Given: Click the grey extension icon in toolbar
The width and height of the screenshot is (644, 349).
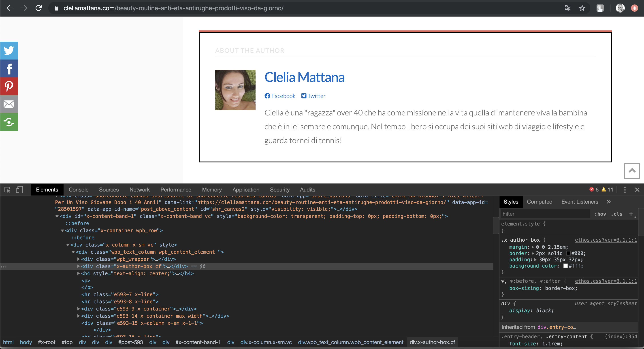Looking at the screenshot, I should 600,8.
